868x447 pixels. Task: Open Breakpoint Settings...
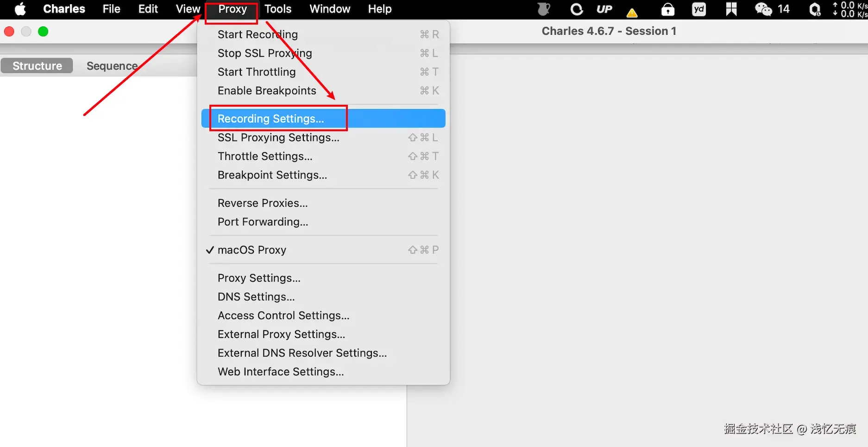pos(323,175)
